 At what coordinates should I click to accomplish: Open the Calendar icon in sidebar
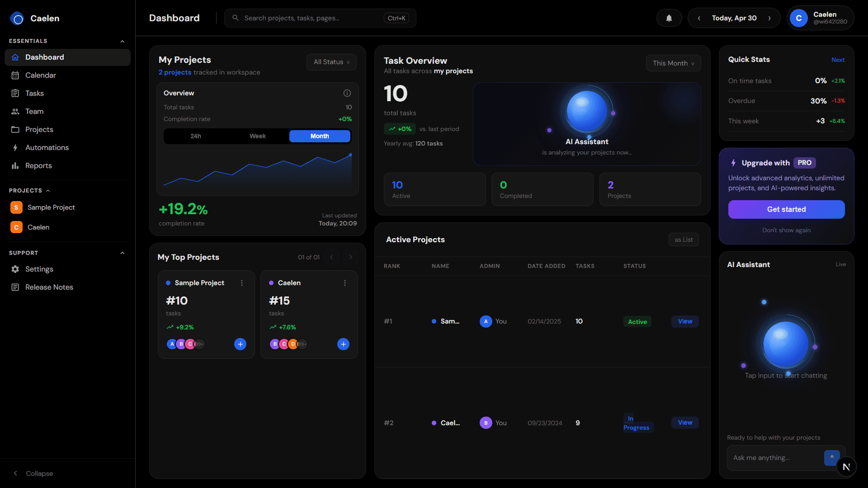[15, 75]
